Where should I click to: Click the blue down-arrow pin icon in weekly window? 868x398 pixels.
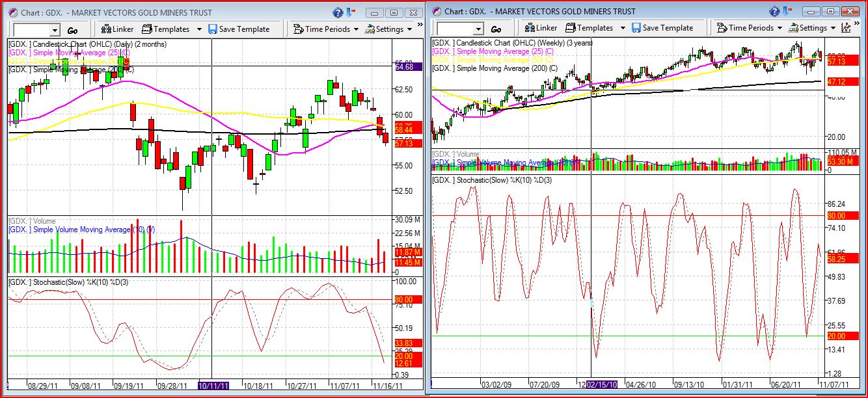point(788,11)
